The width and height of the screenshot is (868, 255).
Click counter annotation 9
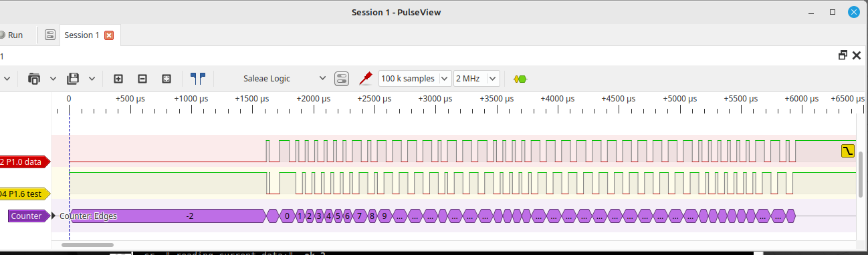click(x=385, y=216)
